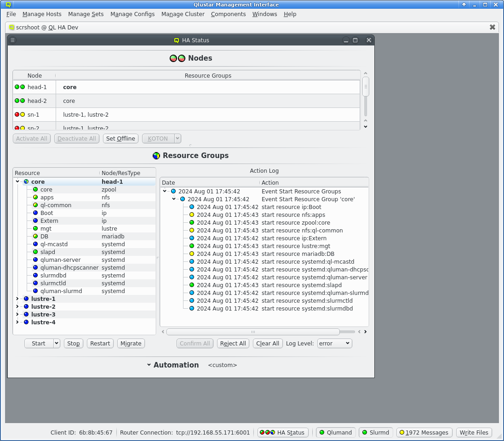
Task: Click the Reject All button
Action: pyautogui.click(x=233, y=343)
